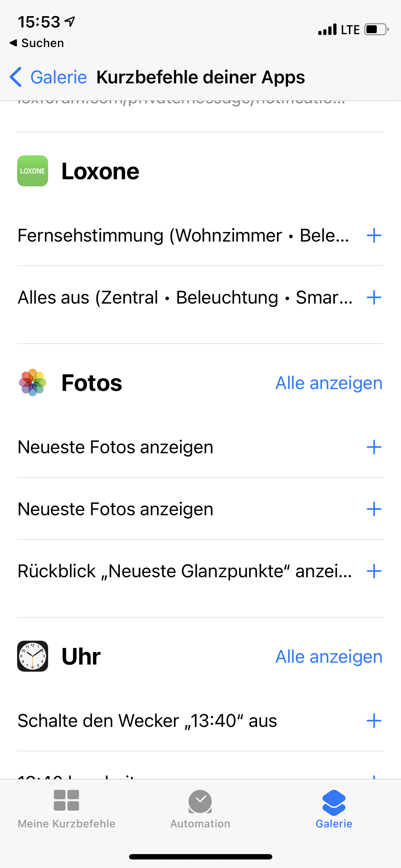
Task: Tap the Uhr clock app icon
Action: pos(32,656)
